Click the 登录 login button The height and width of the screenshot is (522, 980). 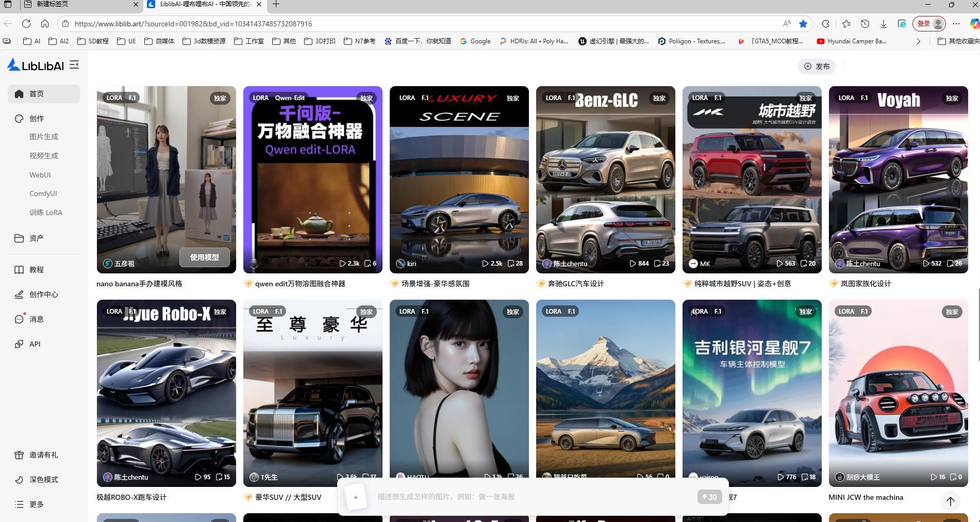pyautogui.click(x=929, y=24)
